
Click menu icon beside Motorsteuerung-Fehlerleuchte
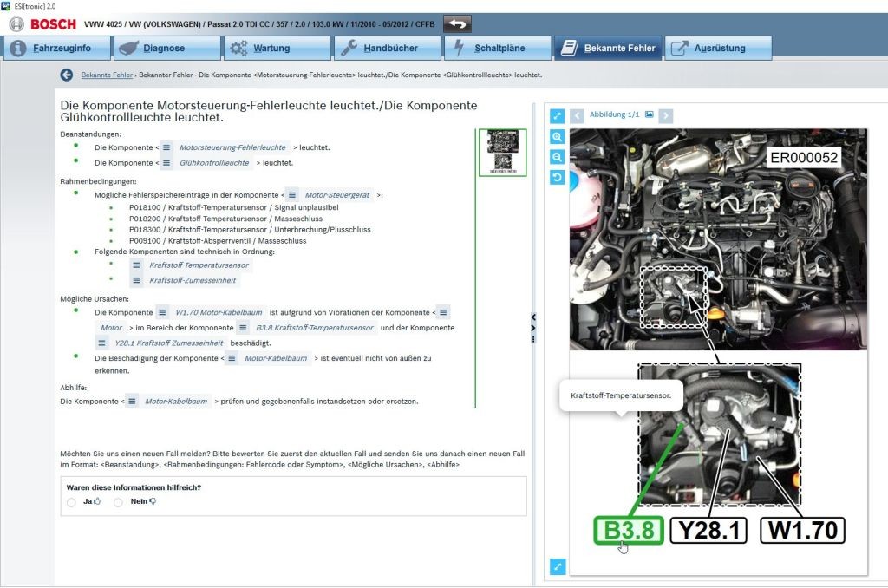[166, 147]
